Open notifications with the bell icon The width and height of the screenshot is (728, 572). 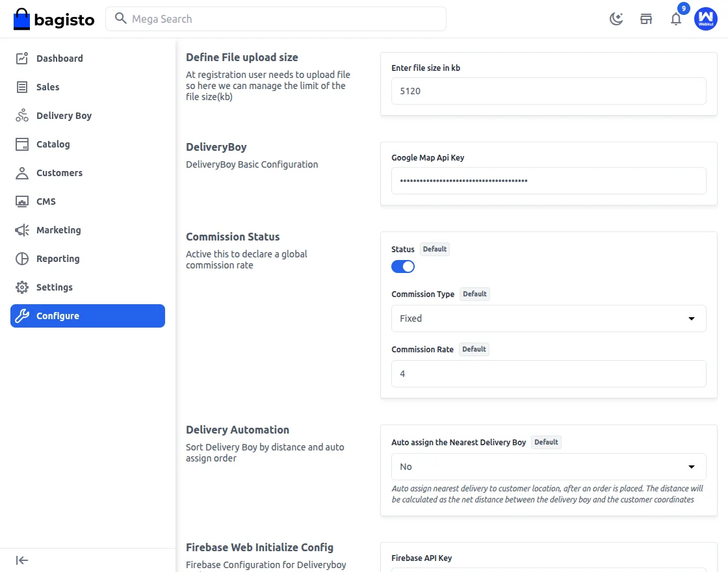pyautogui.click(x=676, y=19)
